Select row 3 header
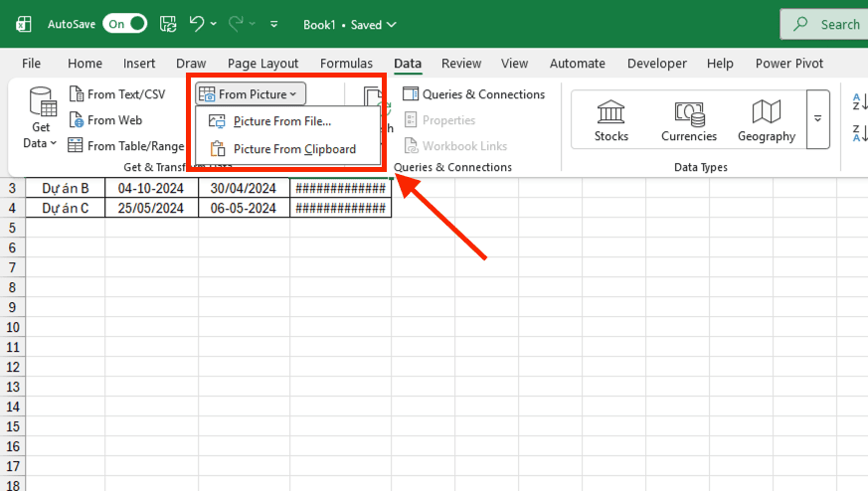 tap(12, 188)
